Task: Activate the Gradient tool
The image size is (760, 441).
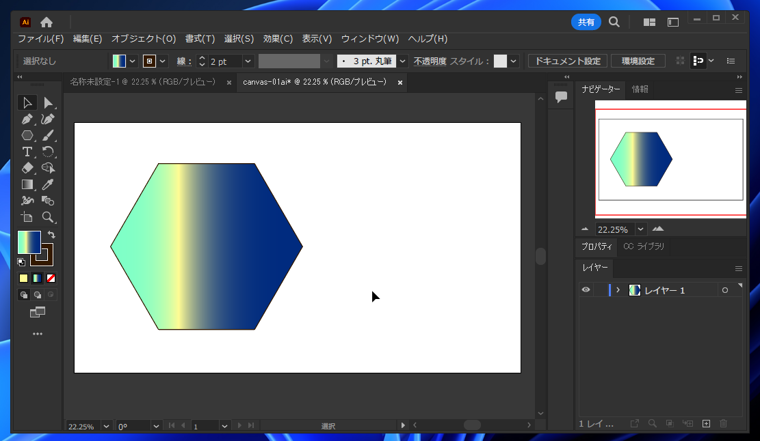Action: tap(27, 185)
